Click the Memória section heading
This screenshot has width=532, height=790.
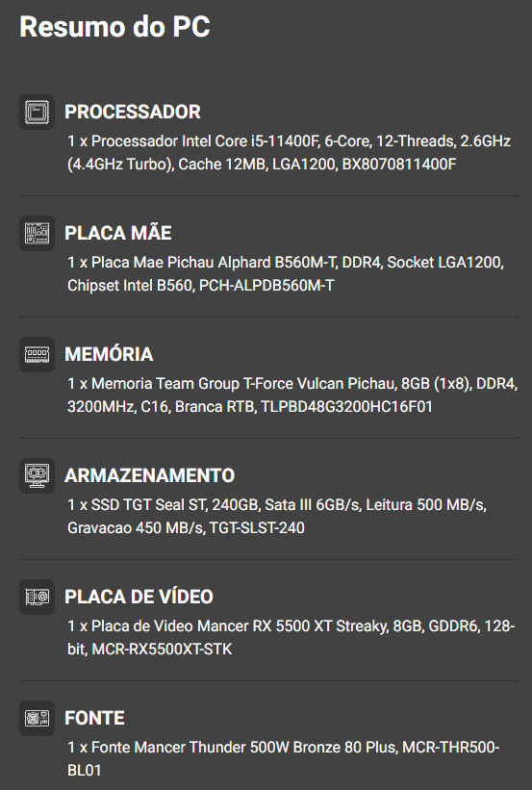[x=109, y=354]
